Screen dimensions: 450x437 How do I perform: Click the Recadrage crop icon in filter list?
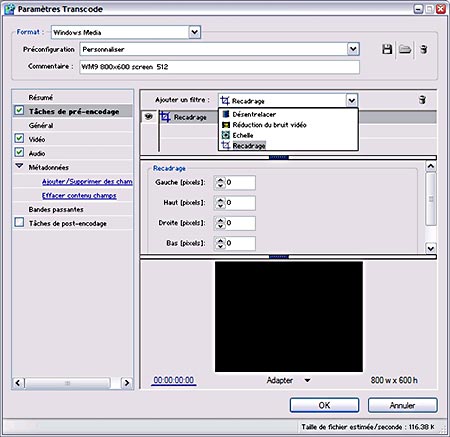(165, 117)
